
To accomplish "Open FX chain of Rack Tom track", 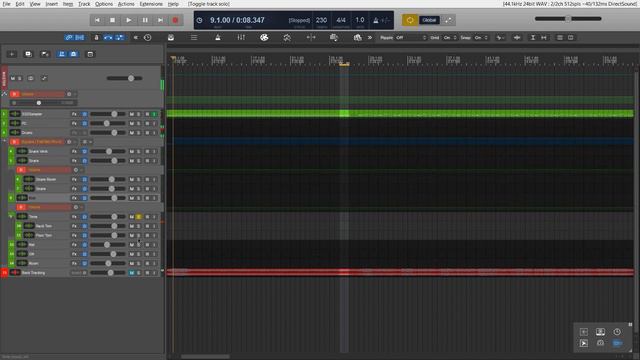I will coord(74,226).
